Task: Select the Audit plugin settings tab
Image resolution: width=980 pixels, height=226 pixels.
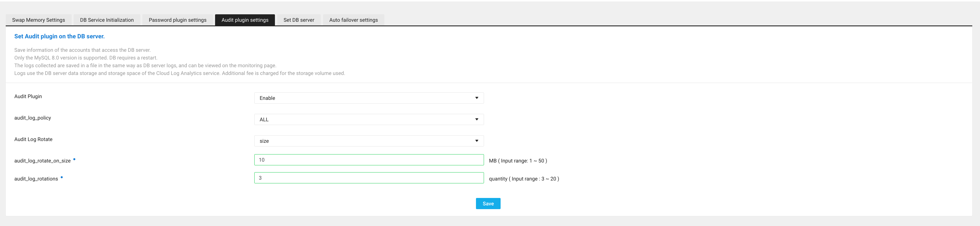Action: click(x=245, y=20)
